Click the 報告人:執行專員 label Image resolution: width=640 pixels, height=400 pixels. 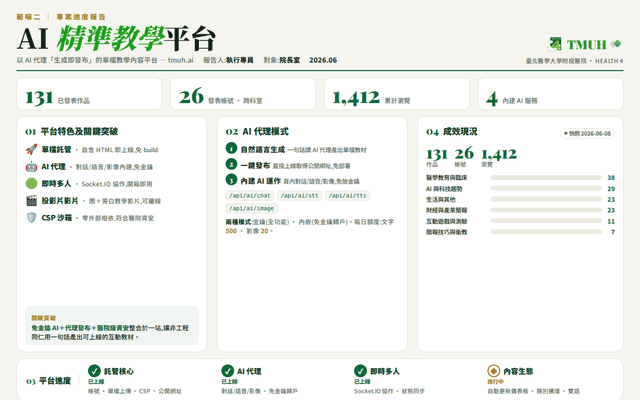point(228,60)
